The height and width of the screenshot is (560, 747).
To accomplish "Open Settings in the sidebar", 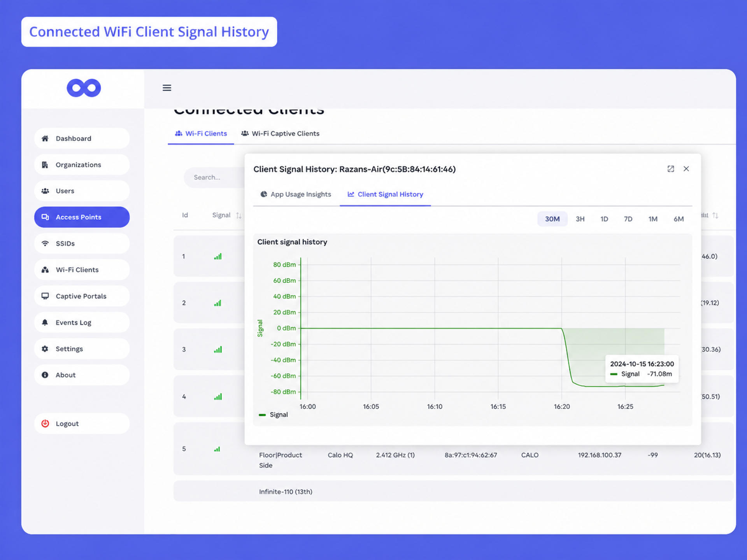I will point(82,349).
